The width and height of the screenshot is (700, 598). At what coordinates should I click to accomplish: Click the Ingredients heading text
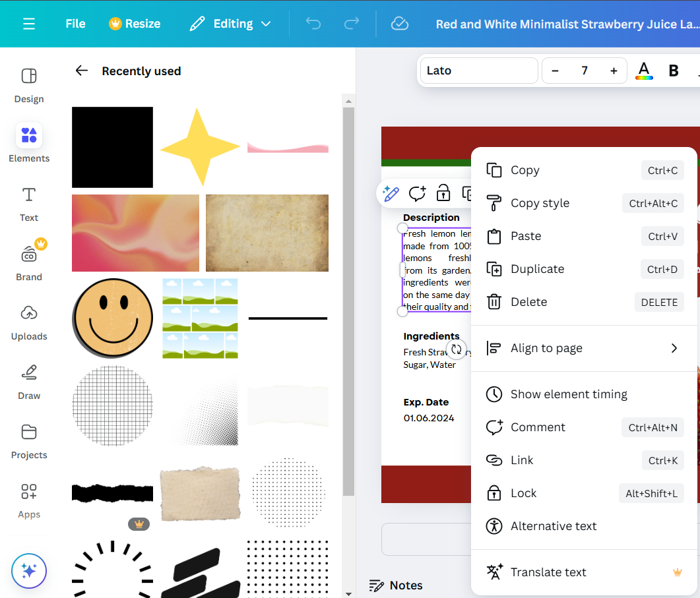point(431,336)
